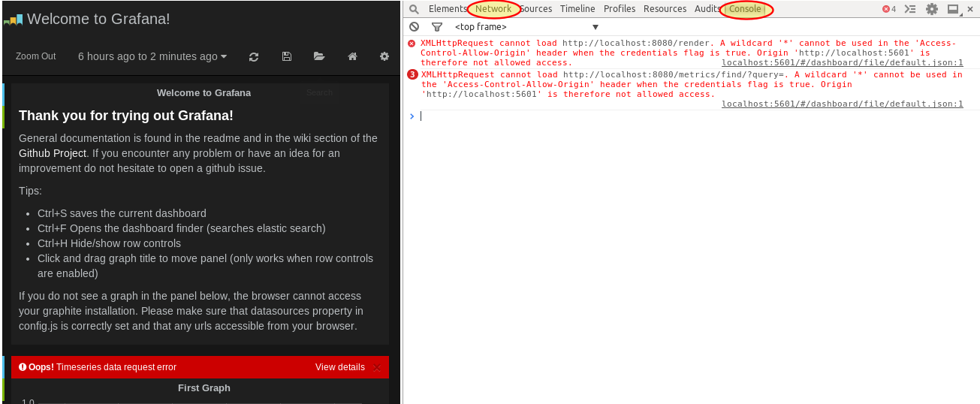Dismiss the Timeseries error banner with X
Screen dimensions: 980x404
(x=377, y=367)
